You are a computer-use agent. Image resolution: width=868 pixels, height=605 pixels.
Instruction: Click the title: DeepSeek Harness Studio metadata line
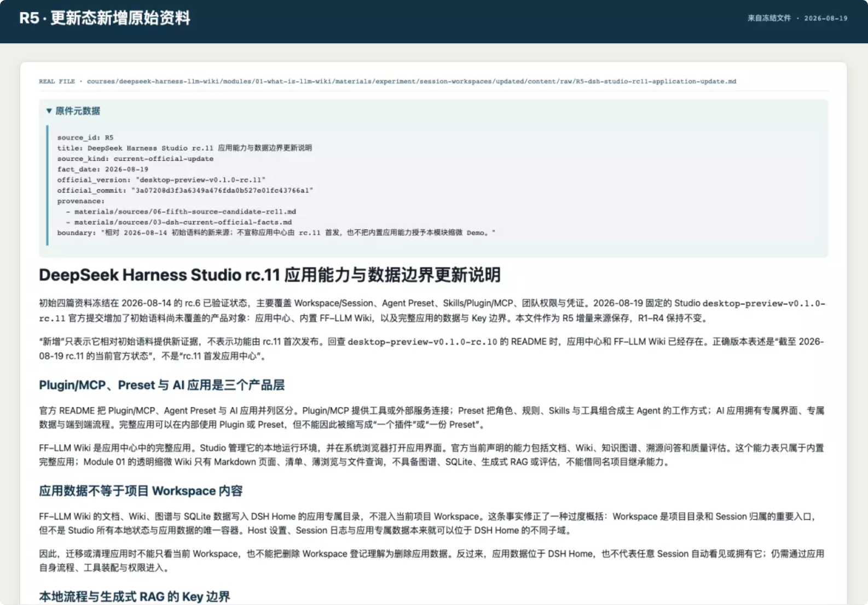click(x=184, y=148)
